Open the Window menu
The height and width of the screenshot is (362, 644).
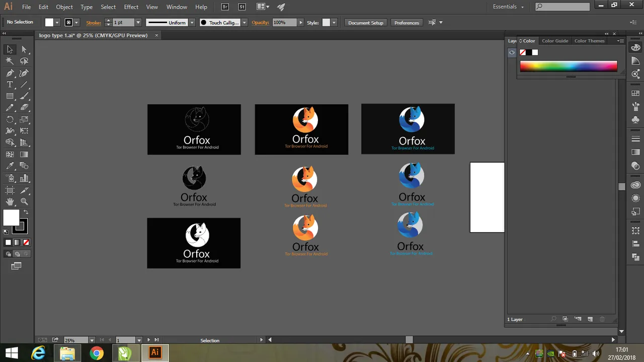pyautogui.click(x=177, y=7)
